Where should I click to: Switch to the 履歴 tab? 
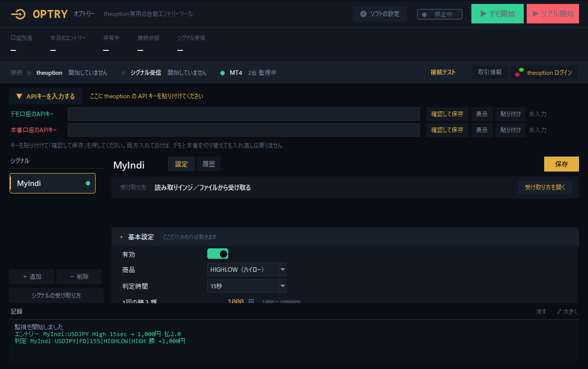[x=208, y=164]
